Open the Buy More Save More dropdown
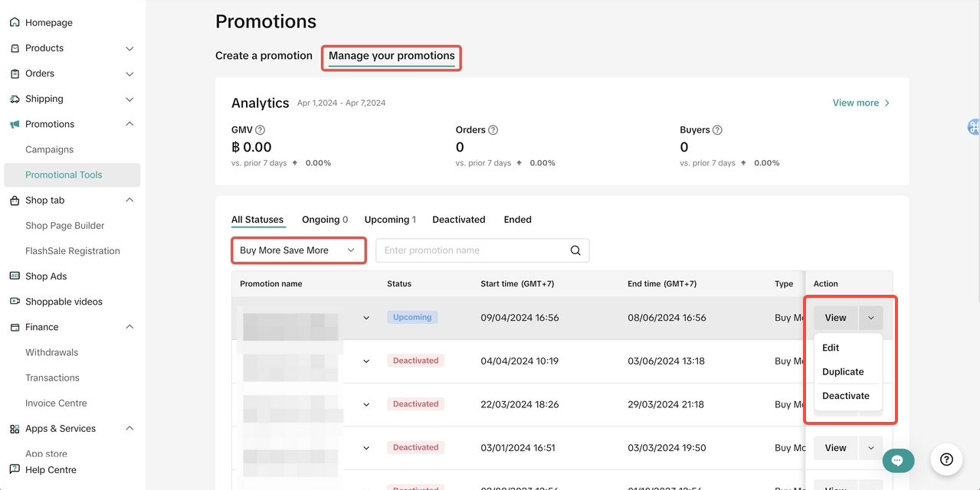980x490 pixels. click(x=297, y=250)
